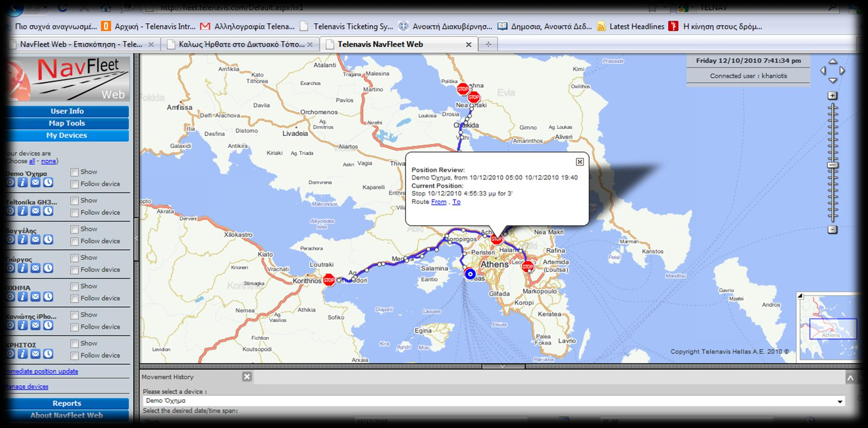868x428 pixels.
Task: Open a new browser tab
Action: (488, 44)
